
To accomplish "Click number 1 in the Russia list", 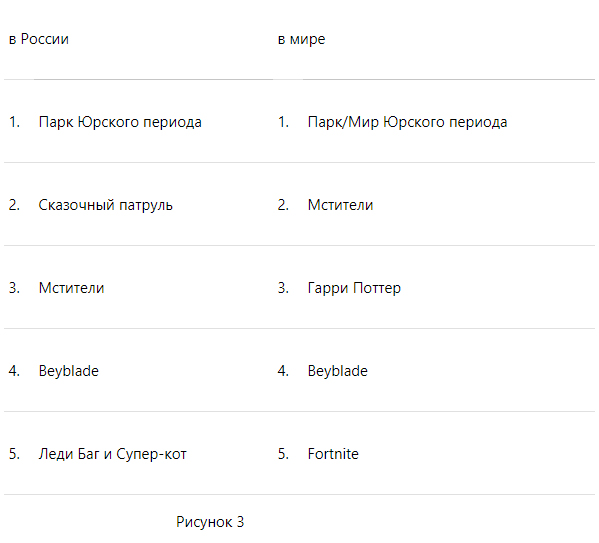I will tap(15, 122).
